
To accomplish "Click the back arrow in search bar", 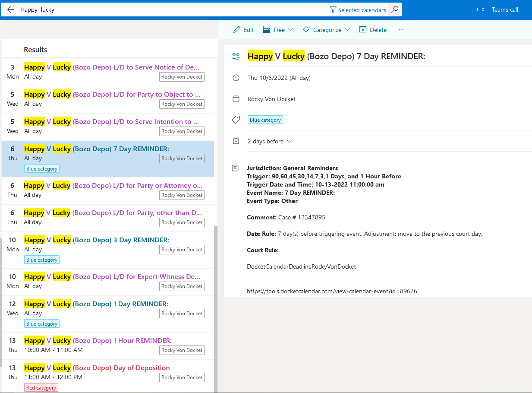I will click(x=11, y=10).
